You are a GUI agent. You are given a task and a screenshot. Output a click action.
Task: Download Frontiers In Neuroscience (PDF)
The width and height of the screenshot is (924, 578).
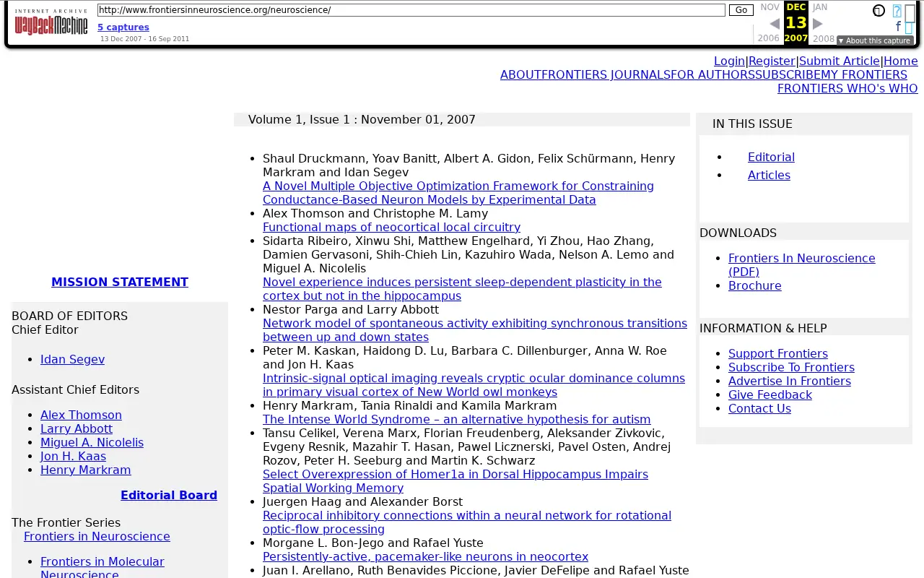tap(801, 265)
